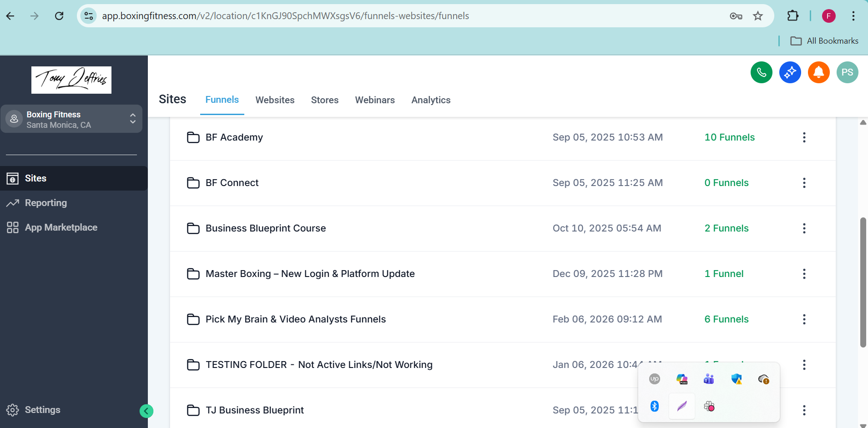Viewport: 868px width, 428px height.
Task: Bookmark this page with the star icon
Action: pyautogui.click(x=757, y=16)
